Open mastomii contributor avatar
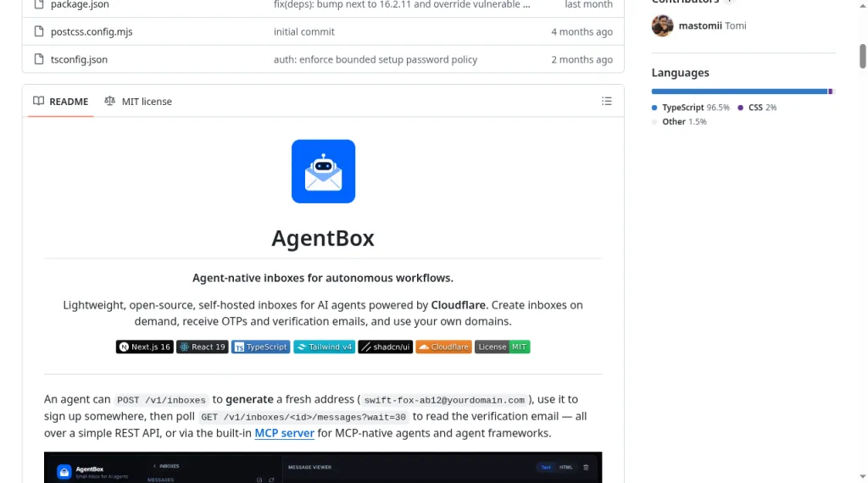The image size is (868, 483). coord(662,25)
